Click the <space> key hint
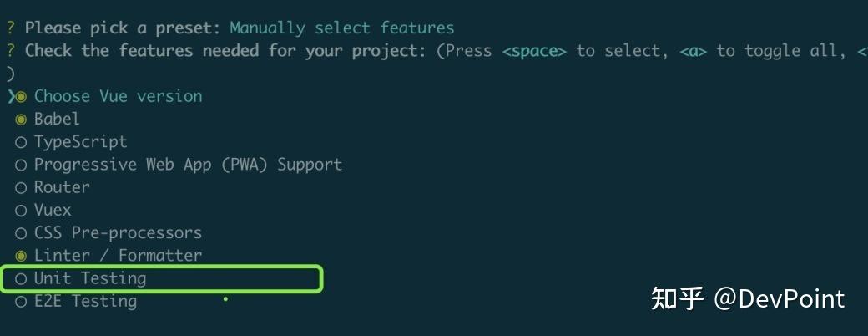 [534, 51]
